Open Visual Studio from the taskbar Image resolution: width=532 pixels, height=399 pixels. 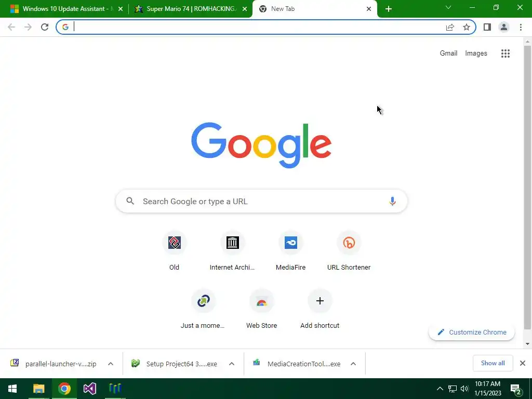pyautogui.click(x=90, y=389)
